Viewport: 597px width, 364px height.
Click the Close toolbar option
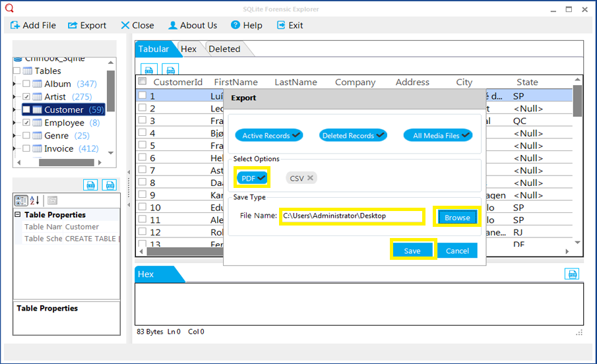pyautogui.click(x=137, y=26)
